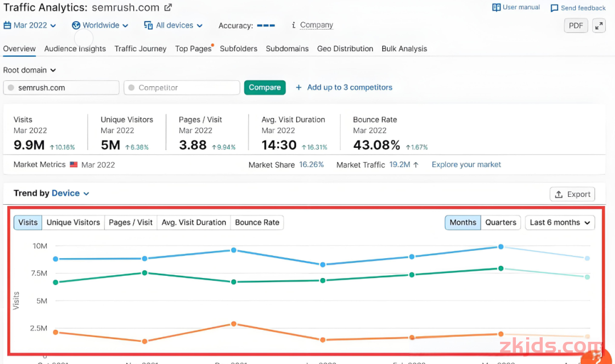Viewport: 615px width, 364px height.
Task: Click the Bounce Rate 43.08% value
Action: [376, 145]
